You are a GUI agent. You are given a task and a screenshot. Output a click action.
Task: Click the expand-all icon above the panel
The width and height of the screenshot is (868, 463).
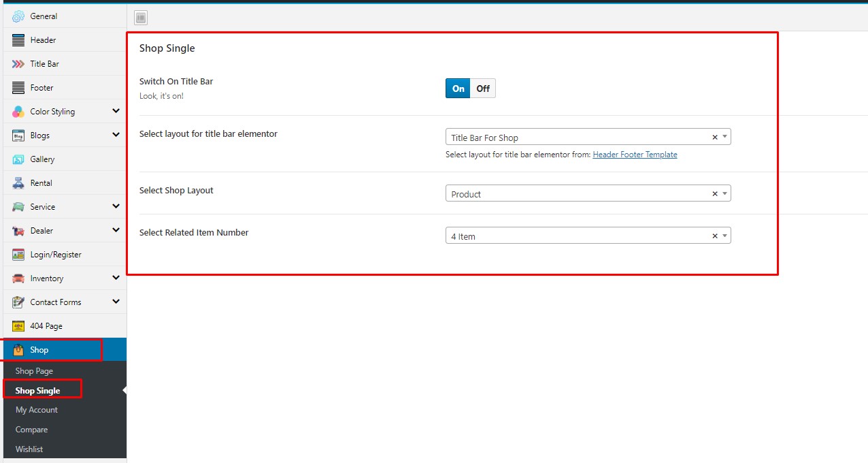pos(141,18)
